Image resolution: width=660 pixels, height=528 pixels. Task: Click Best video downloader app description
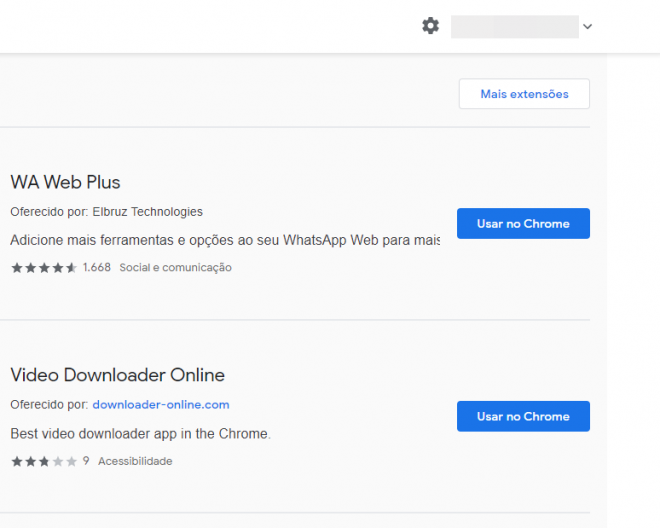tap(141, 433)
